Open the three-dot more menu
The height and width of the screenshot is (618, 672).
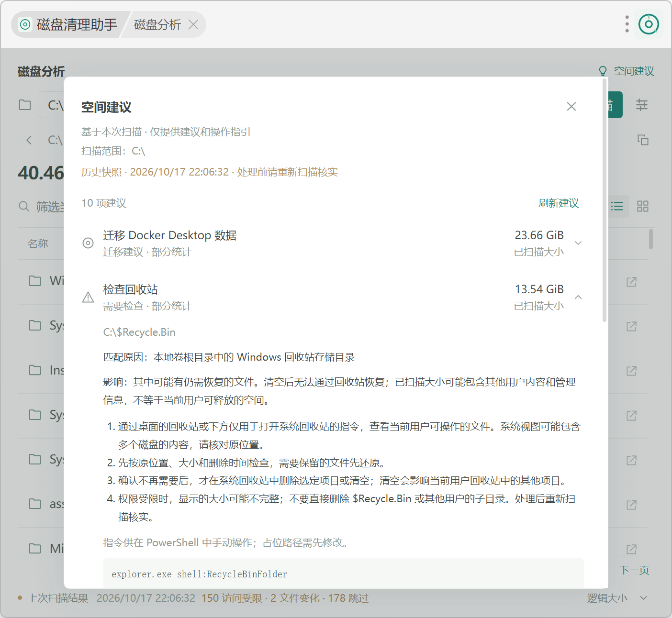pos(627,24)
